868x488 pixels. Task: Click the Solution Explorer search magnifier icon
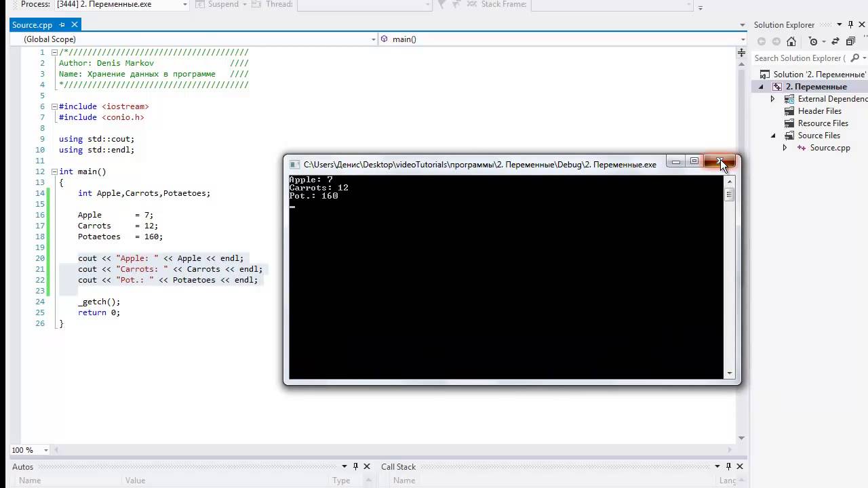pyautogui.click(x=854, y=58)
